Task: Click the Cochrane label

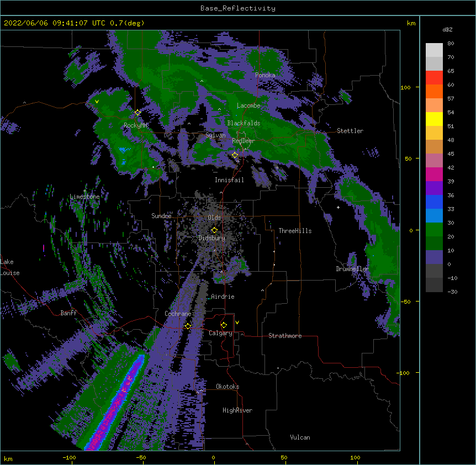Action: click(178, 314)
